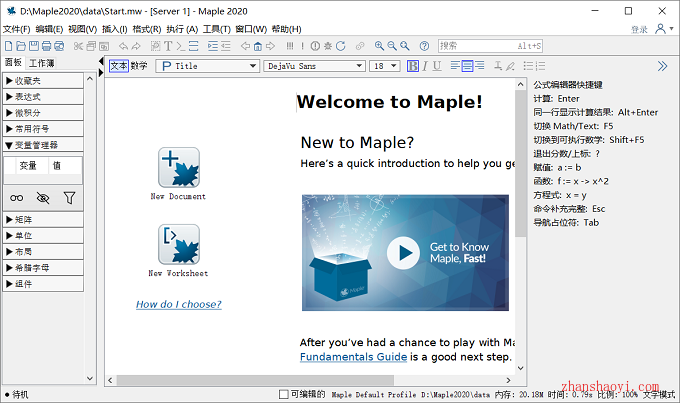680x403 pixels.
Task: Open a file using the folder icon
Action: click(x=21, y=46)
